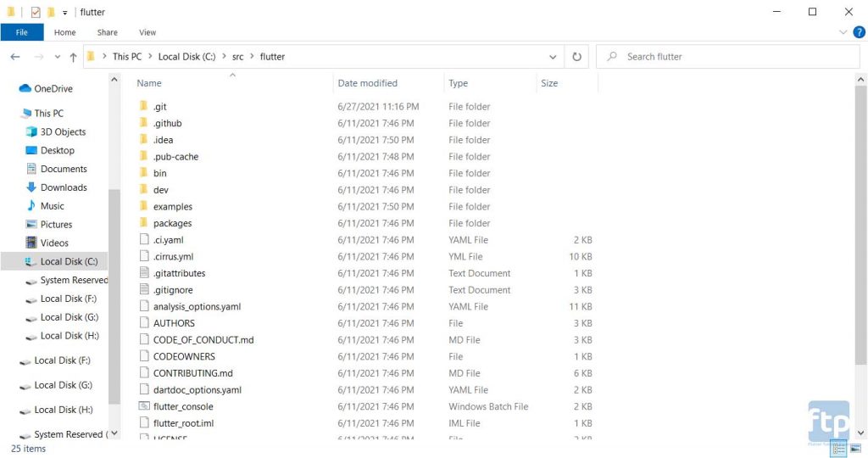Select CODE_OF_CONDUCT.md file name
The image size is (868, 458).
203,339
